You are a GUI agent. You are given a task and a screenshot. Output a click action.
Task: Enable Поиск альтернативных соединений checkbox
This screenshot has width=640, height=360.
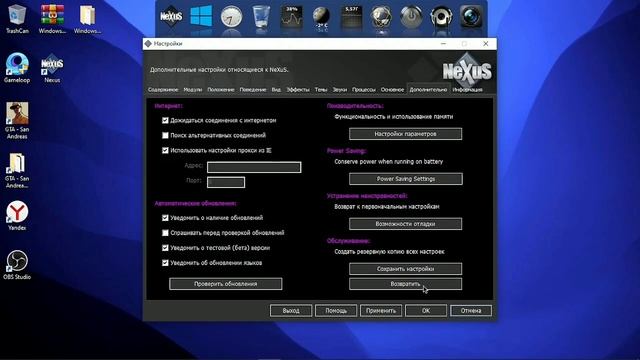tap(165, 135)
